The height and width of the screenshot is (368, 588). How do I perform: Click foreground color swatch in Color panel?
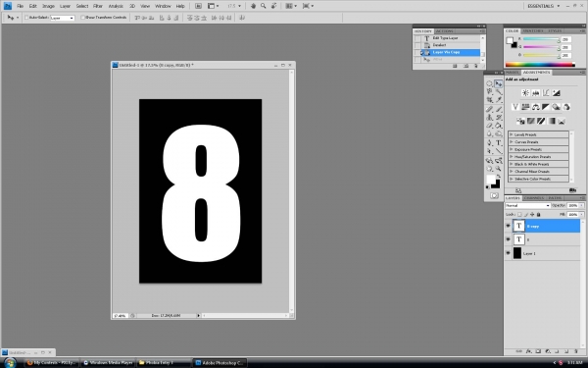click(x=510, y=40)
